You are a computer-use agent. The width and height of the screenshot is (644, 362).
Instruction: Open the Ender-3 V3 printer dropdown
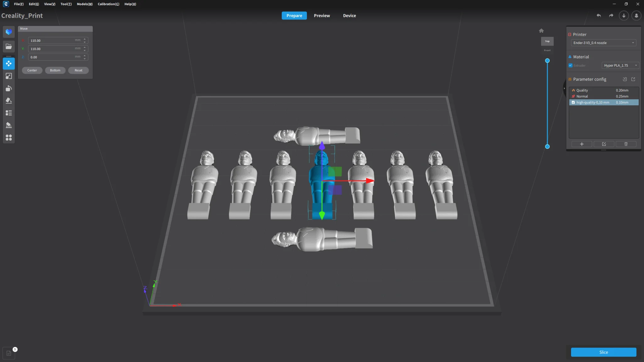coord(603,43)
